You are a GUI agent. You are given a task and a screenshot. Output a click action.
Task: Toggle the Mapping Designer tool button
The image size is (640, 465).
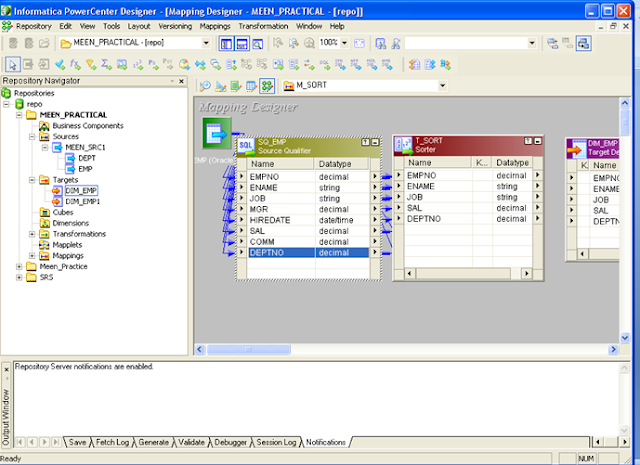tap(267, 86)
